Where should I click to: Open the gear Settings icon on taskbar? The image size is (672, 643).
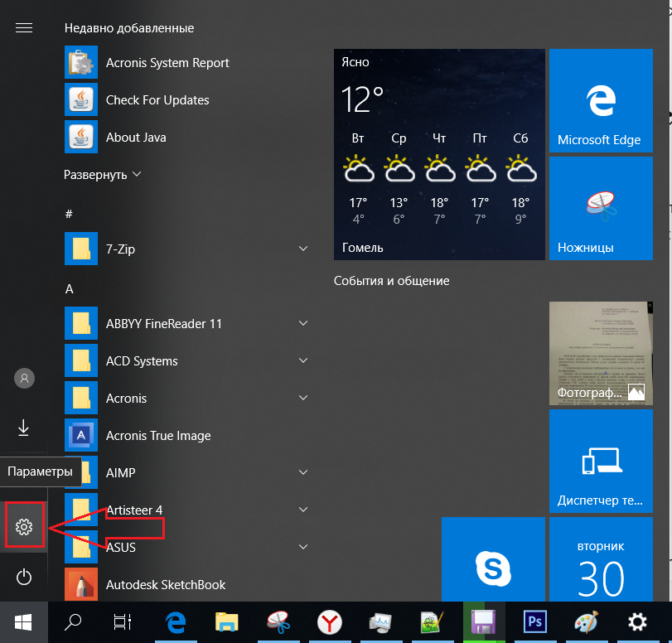pos(637,622)
